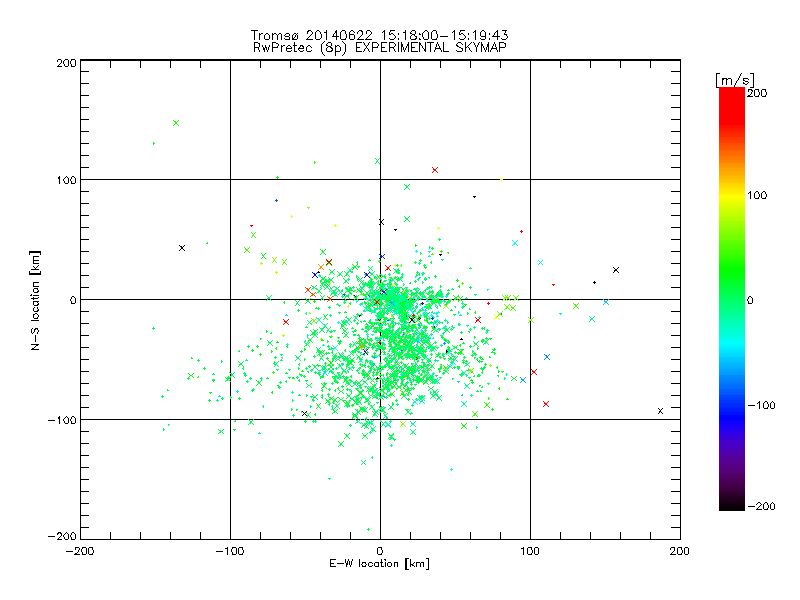Viewport: 800px width, 600px height.
Task: Click the −100 label on the N-S axis
Action: pos(62,420)
